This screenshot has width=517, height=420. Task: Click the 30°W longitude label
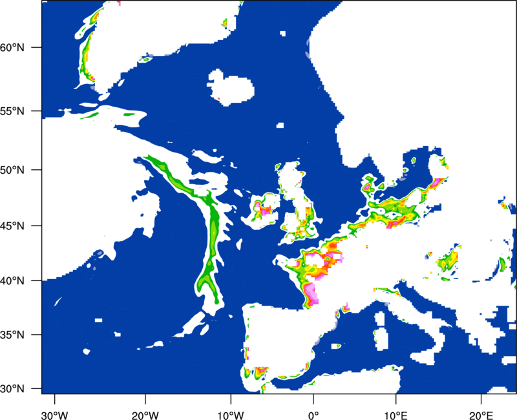(x=54, y=415)
